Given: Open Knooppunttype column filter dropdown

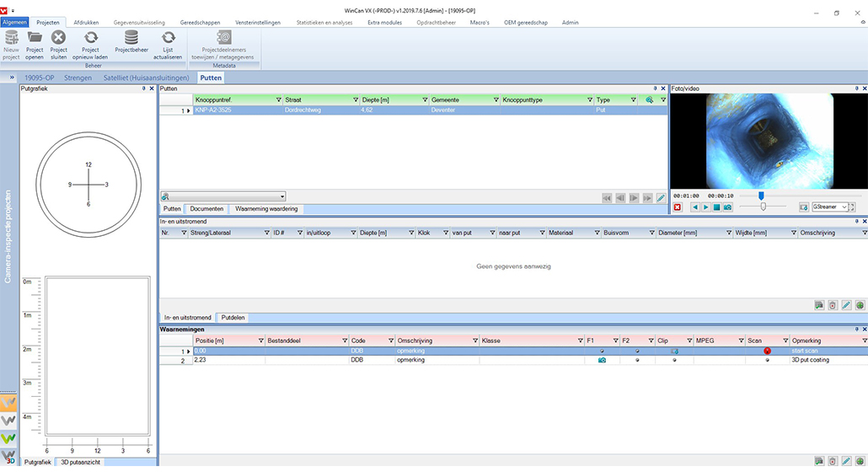Looking at the screenshot, I should (590, 100).
